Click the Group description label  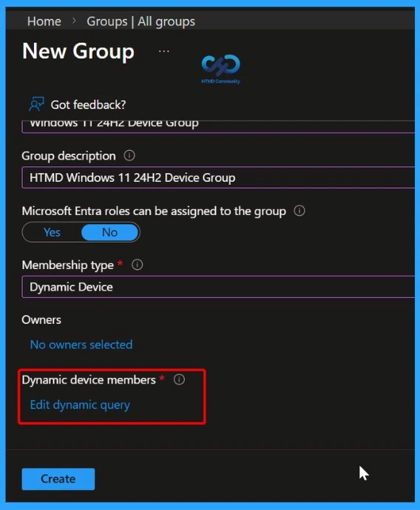69,156
